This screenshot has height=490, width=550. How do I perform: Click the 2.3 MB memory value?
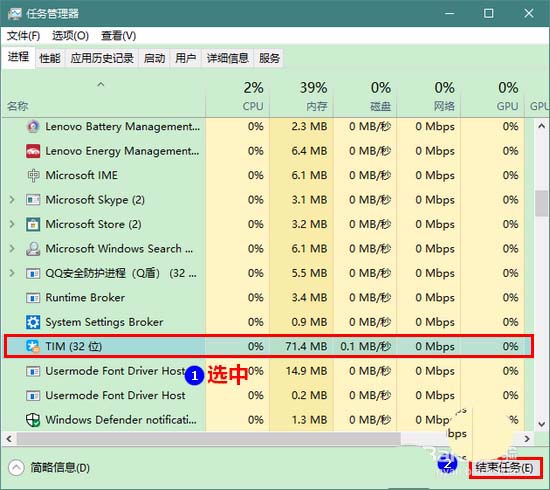point(309,126)
